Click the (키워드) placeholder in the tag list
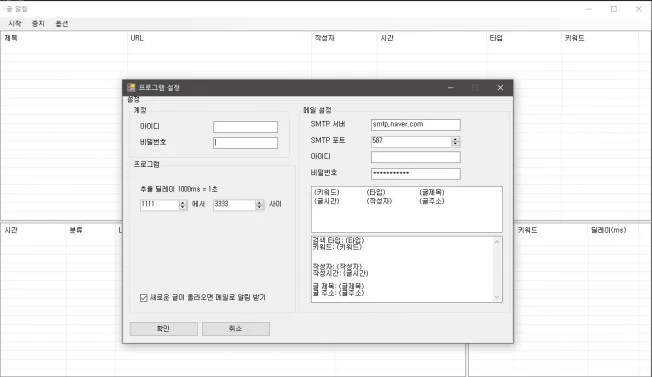This screenshot has height=377, width=652. coord(327,192)
